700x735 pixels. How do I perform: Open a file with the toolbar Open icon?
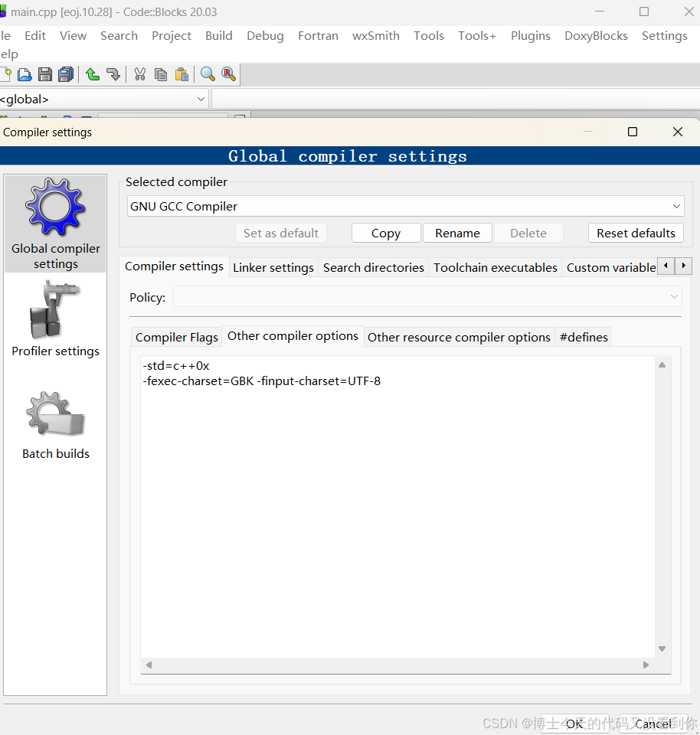click(25, 74)
